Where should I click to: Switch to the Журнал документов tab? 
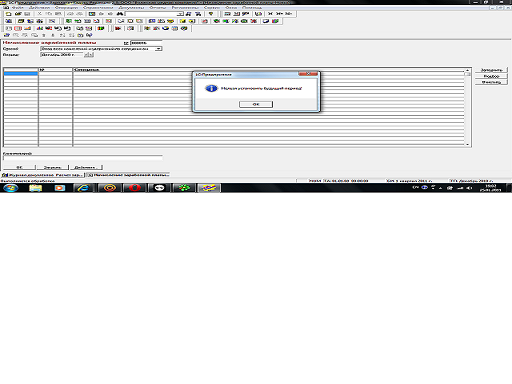[x=43, y=175]
